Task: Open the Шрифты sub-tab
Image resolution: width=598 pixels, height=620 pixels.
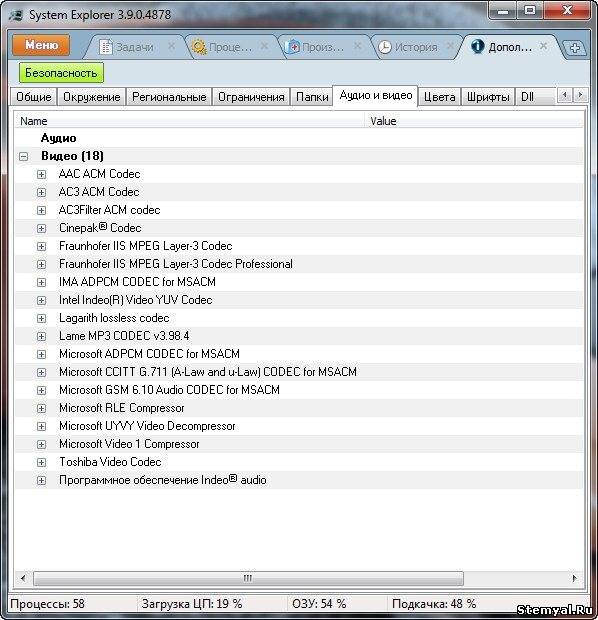Action: pyautogui.click(x=488, y=97)
